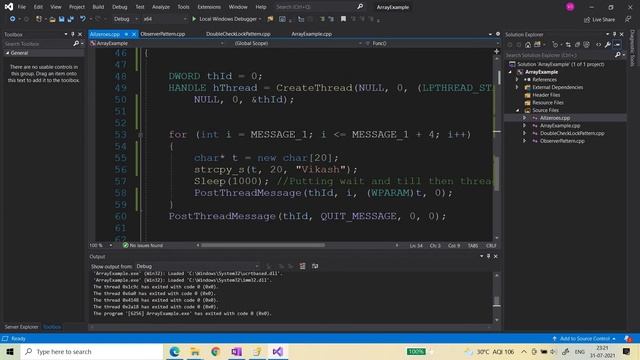Click the search magnifier in title bar
Screen dimensions: 640x360
pyautogui.click(x=360, y=7)
